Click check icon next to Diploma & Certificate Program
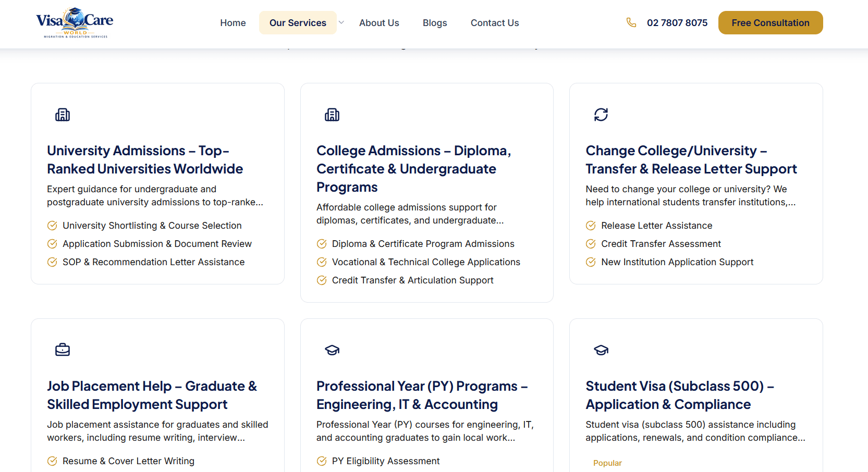The image size is (868, 472). point(322,244)
